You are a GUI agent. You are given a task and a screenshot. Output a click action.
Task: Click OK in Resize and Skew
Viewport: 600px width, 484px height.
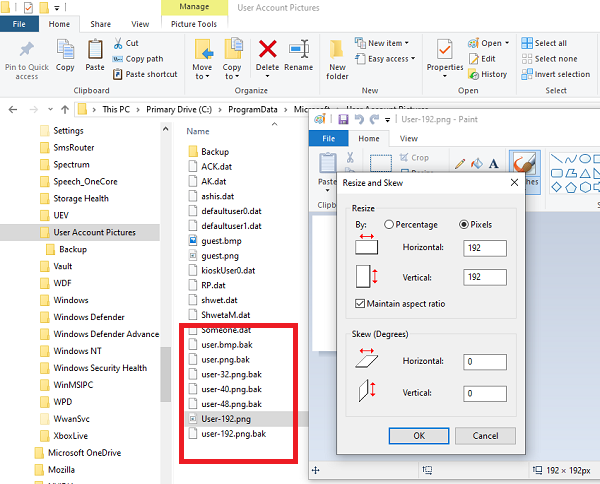[419, 436]
